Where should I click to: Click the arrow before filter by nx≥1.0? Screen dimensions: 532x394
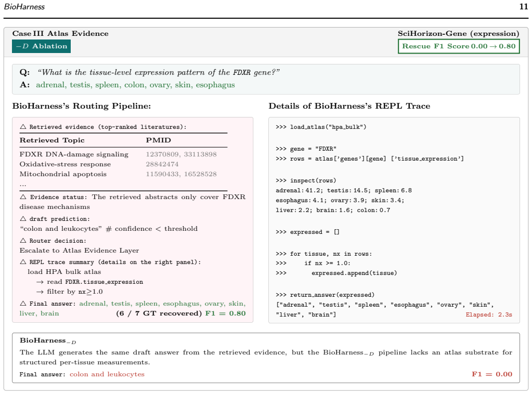tap(40, 292)
